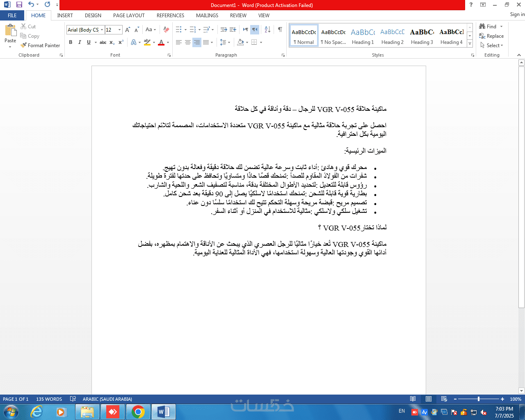Image resolution: width=525 pixels, height=420 pixels.
Task: Click the Copy command
Action: point(30,36)
